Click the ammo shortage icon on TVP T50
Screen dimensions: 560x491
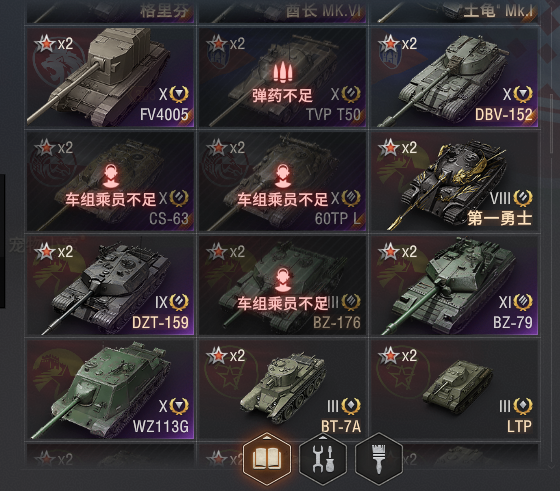(x=282, y=72)
